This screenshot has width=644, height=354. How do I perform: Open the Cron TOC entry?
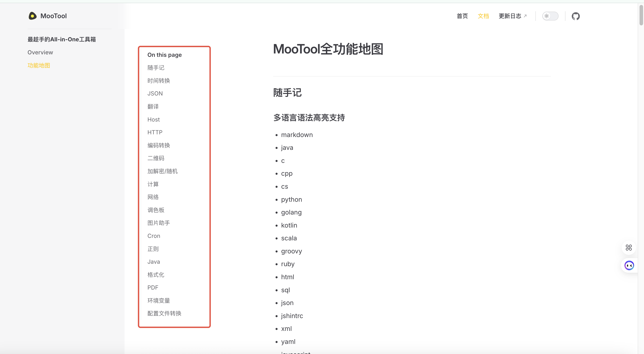153,236
